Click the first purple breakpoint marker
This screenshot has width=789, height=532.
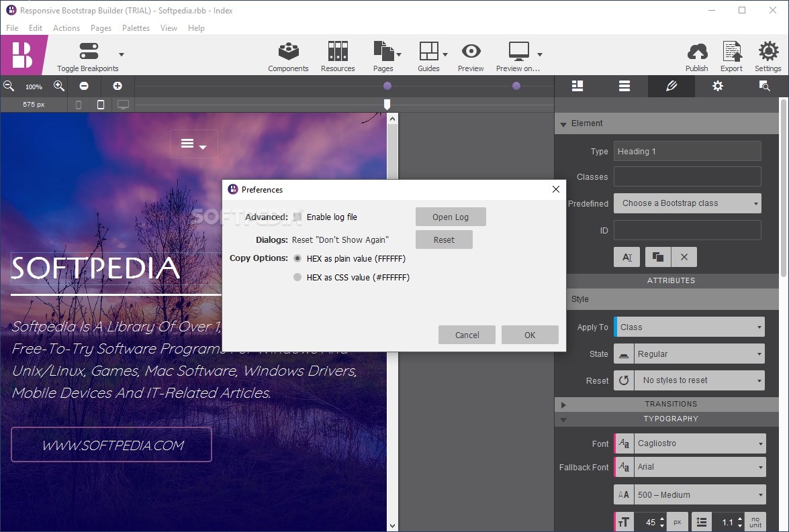click(x=387, y=86)
